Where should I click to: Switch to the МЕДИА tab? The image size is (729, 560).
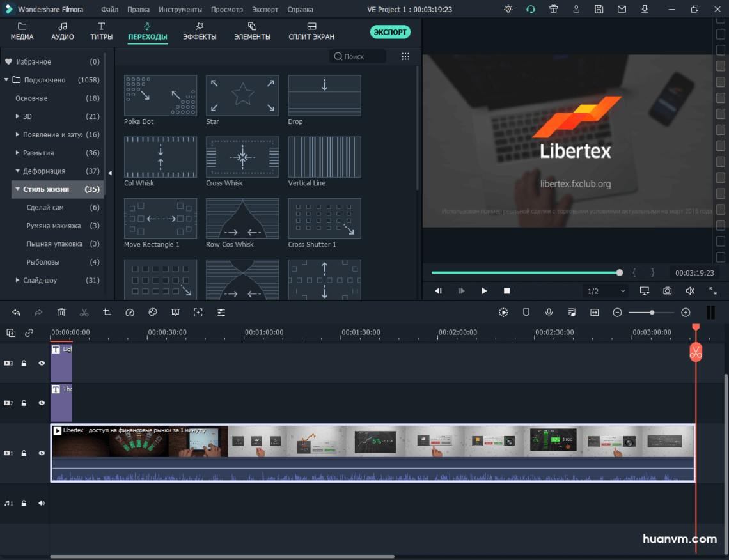point(22,31)
